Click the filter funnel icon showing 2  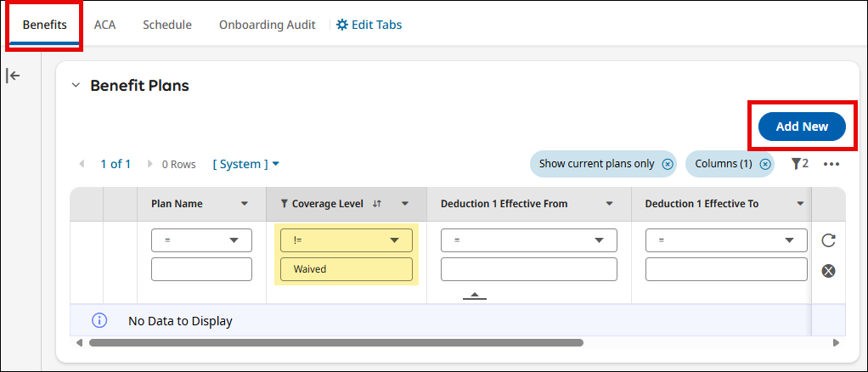[798, 164]
